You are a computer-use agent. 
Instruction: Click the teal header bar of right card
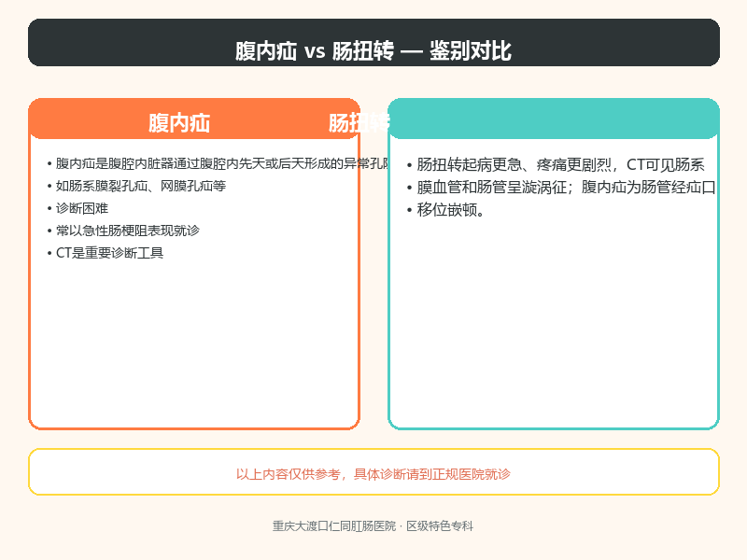[x=554, y=119]
